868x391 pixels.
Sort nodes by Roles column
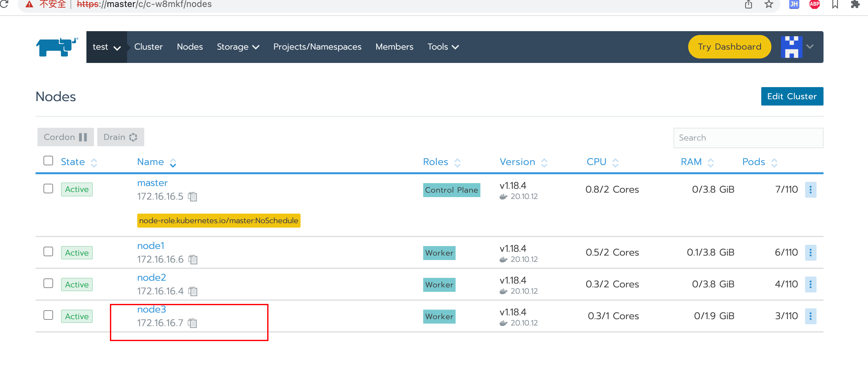point(442,162)
